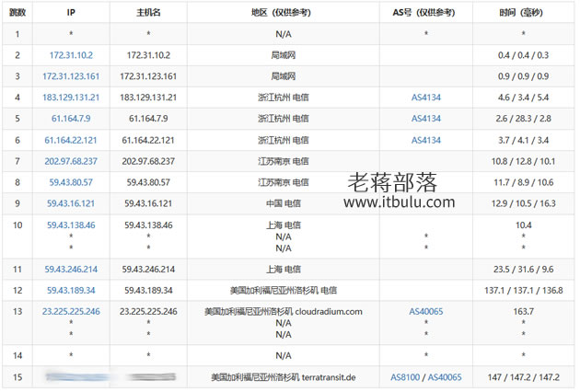
Task: Select 江苏南京 电信 region in hop 7 row
Action: pos(283,161)
